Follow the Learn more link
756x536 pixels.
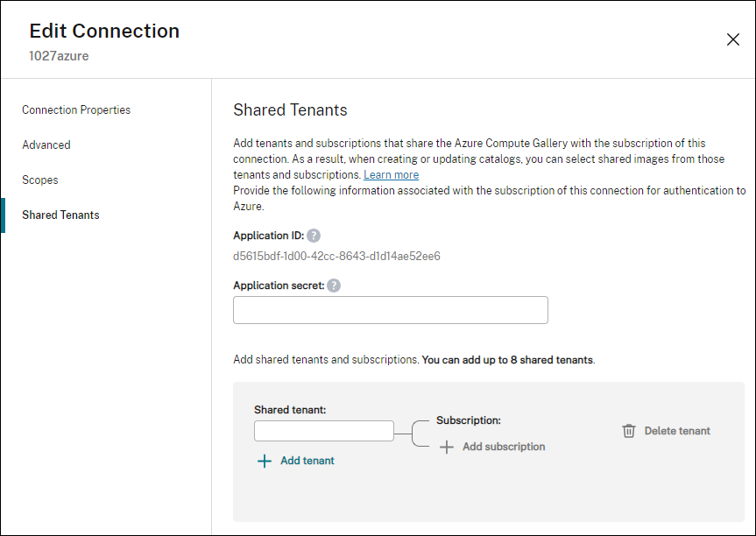point(391,175)
